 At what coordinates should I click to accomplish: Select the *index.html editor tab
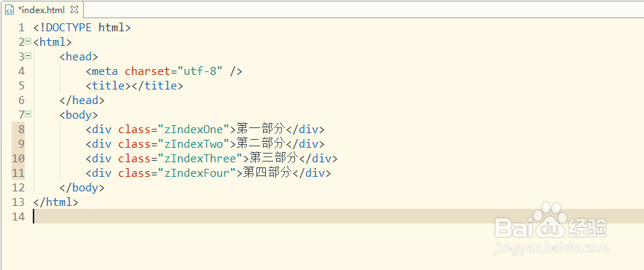pos(42,9)
